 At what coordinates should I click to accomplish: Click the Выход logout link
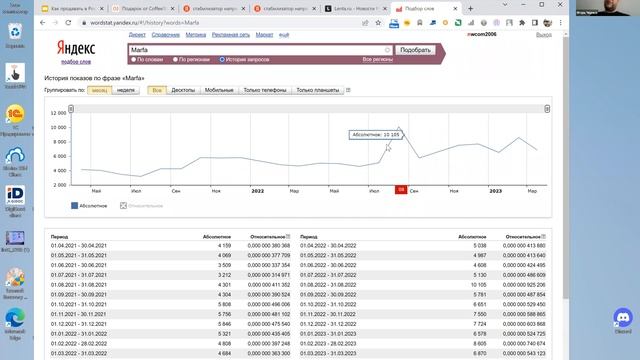[x=544, y=35]
